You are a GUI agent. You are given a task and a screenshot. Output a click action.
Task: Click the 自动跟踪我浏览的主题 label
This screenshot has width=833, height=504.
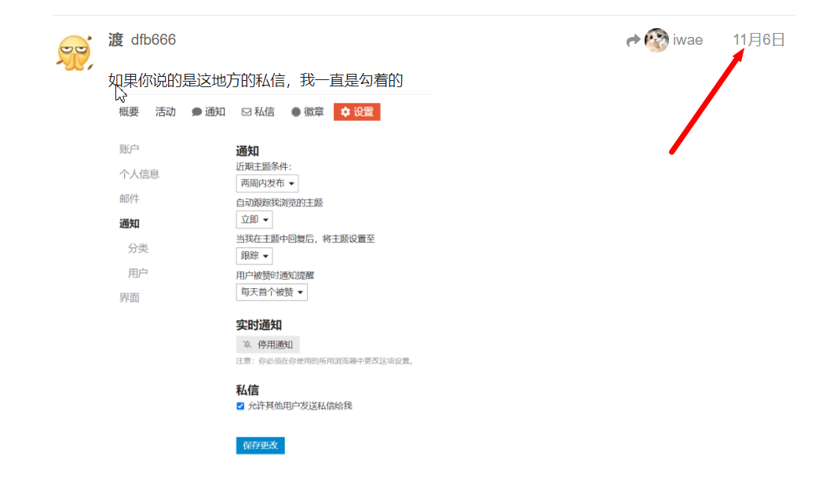coord(279,203)
